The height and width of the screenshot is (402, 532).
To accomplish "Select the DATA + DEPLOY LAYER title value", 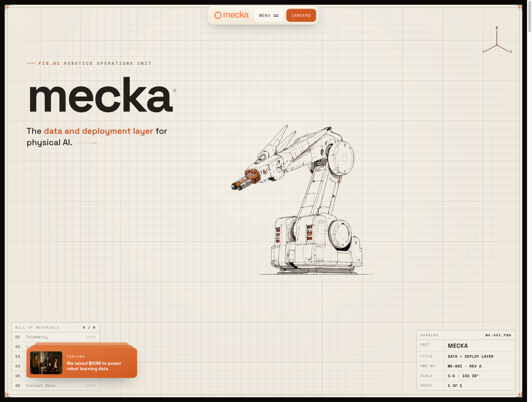I will point(470,356).
